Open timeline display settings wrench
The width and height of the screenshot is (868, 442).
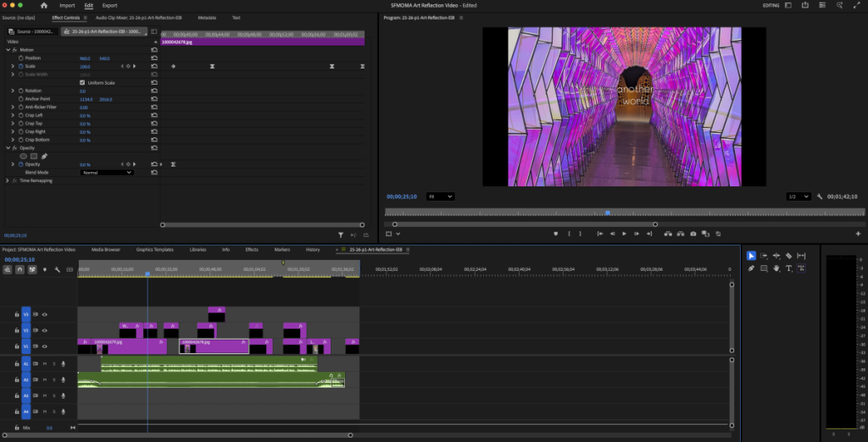pos(57,269)
